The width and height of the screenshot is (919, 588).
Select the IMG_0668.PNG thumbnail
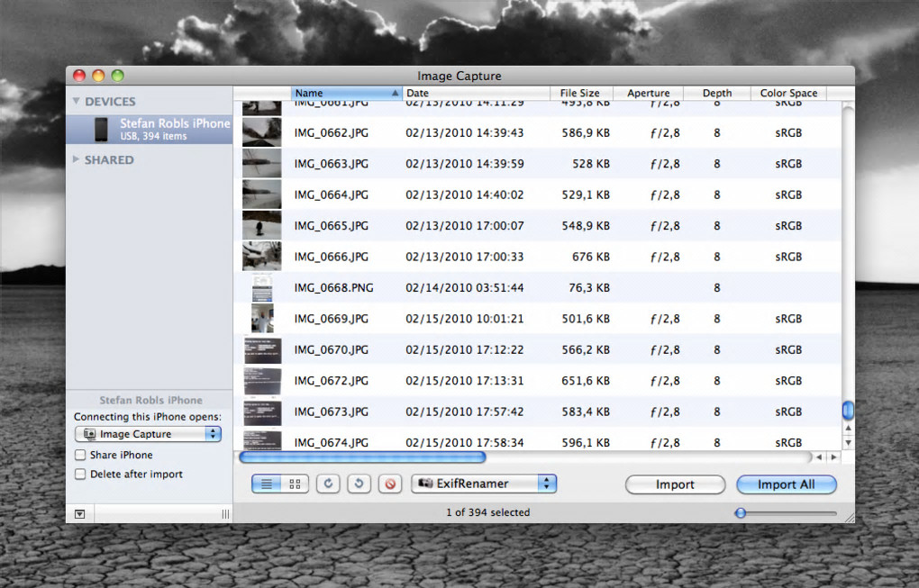pyautogui.click(x=262, y=287)
